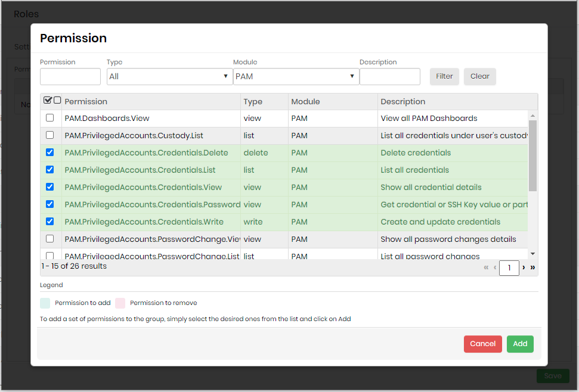This screenshot has width=579, height=392.
Task: Uncheck the Credentials.View permission checkbox
Action: coord(50,187)
